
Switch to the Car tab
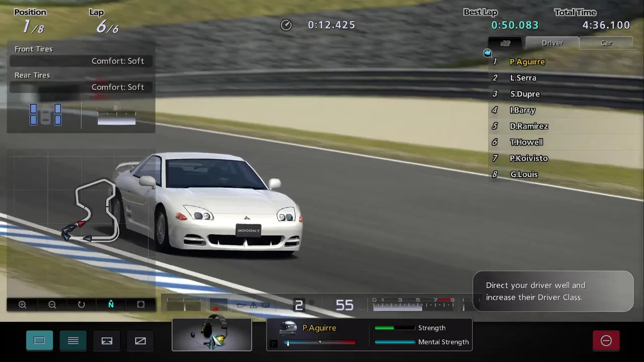(606, 43)
